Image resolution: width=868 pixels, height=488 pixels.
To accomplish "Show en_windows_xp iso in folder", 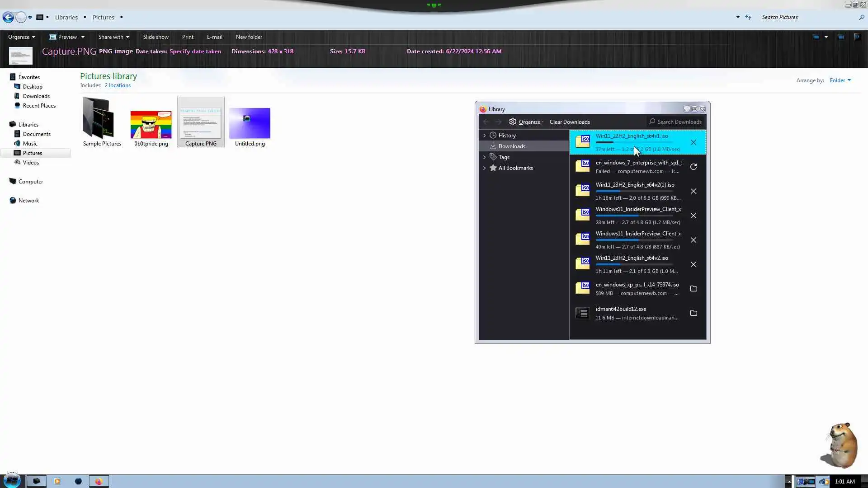I will [x=693, y=289].
